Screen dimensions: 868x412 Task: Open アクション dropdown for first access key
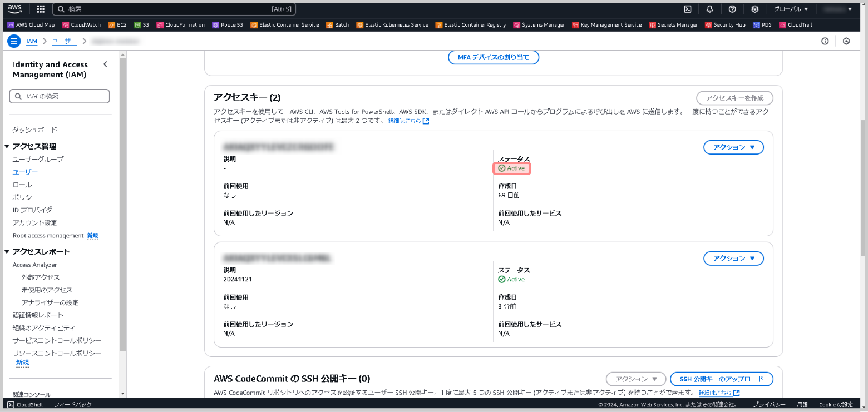click(733, 147)
